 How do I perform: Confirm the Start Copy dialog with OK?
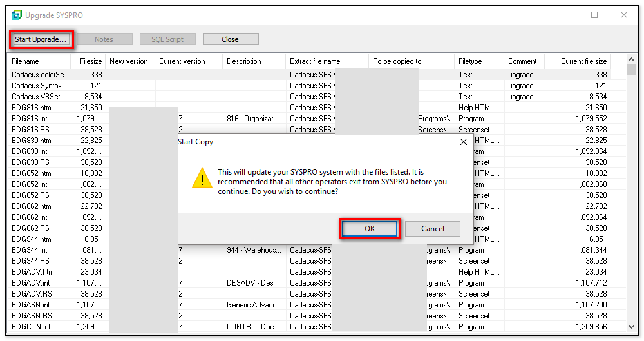[370, 229]
